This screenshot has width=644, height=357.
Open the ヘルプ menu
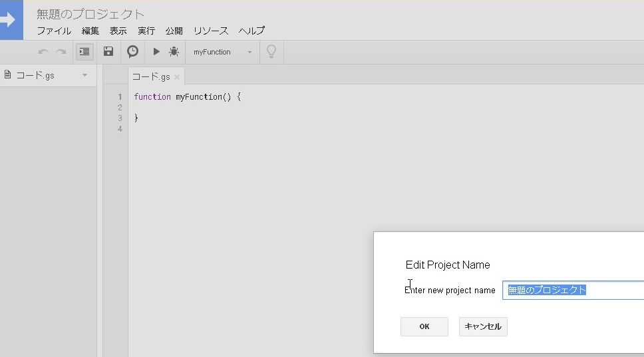[251, 31]
